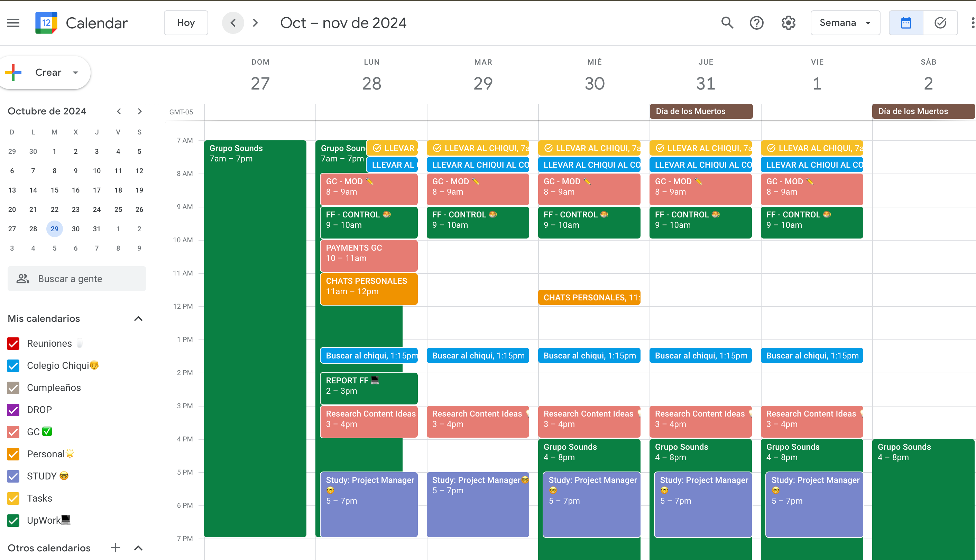Toggle the Personal calendar checkbox
This screenshot has height=560, width=976.
(x=13, y=454)
